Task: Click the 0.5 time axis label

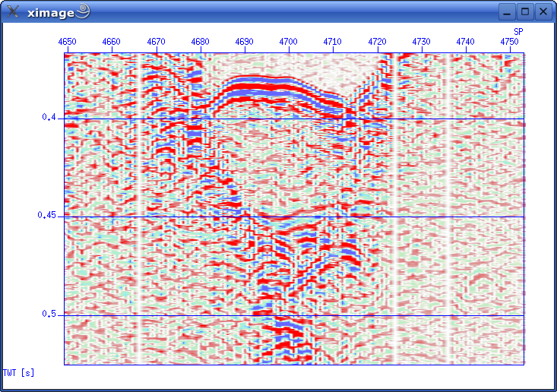Action: 49,314
